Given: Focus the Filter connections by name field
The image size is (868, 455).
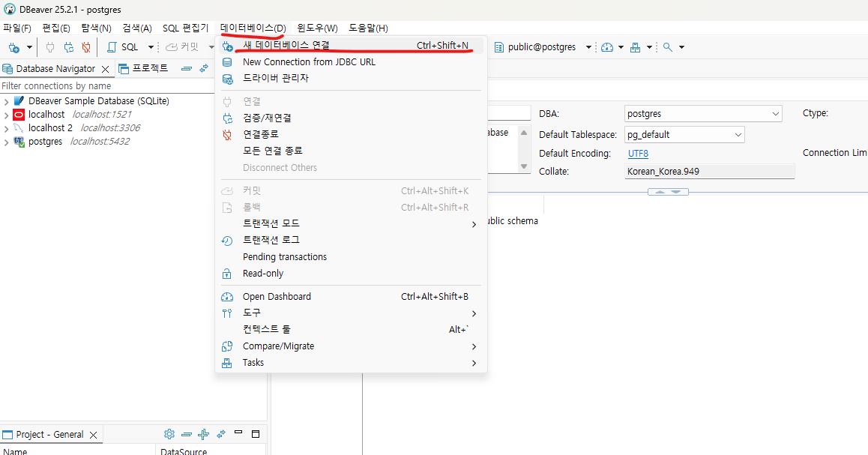Looking at the screenshot, I should pyautogui.click(x=107, y=85).
